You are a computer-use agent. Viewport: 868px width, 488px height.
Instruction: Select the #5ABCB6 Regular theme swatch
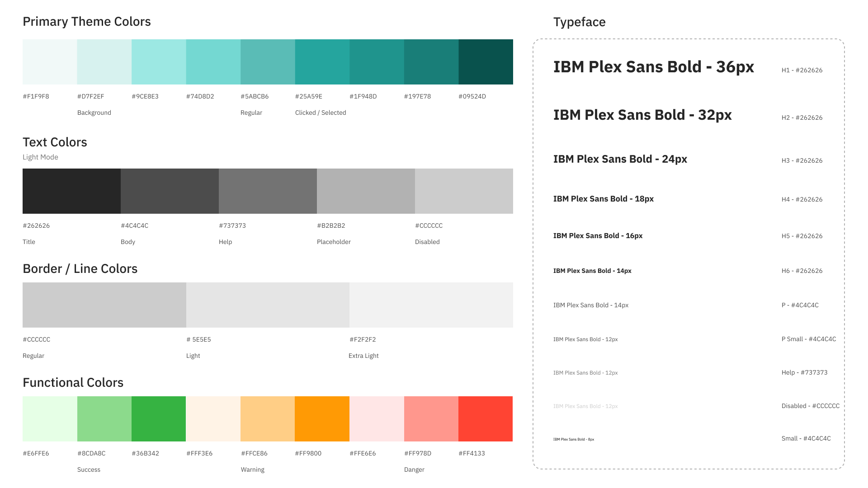click(x=268, y=62)
